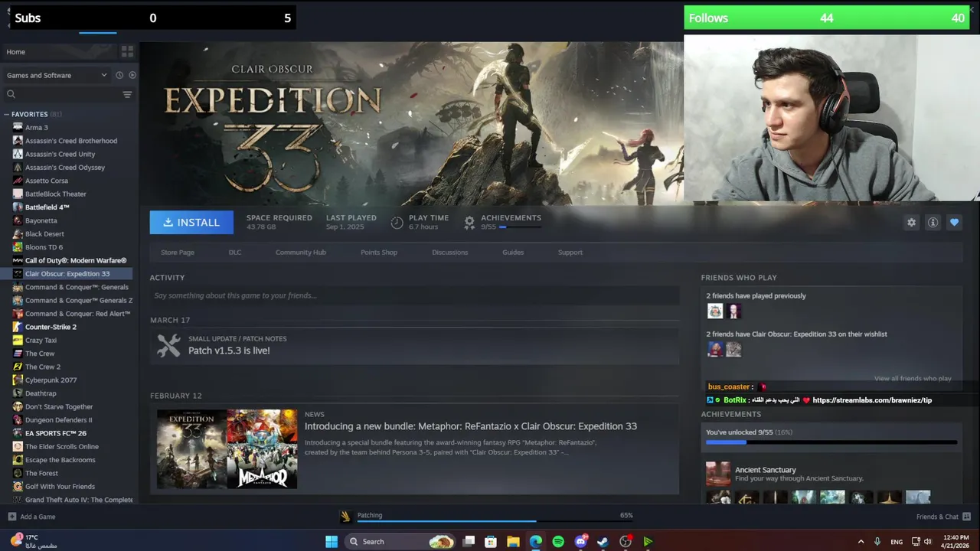Screen dimensions: 980x551
Task: Open Guides tab
Action: click(513, 252)
